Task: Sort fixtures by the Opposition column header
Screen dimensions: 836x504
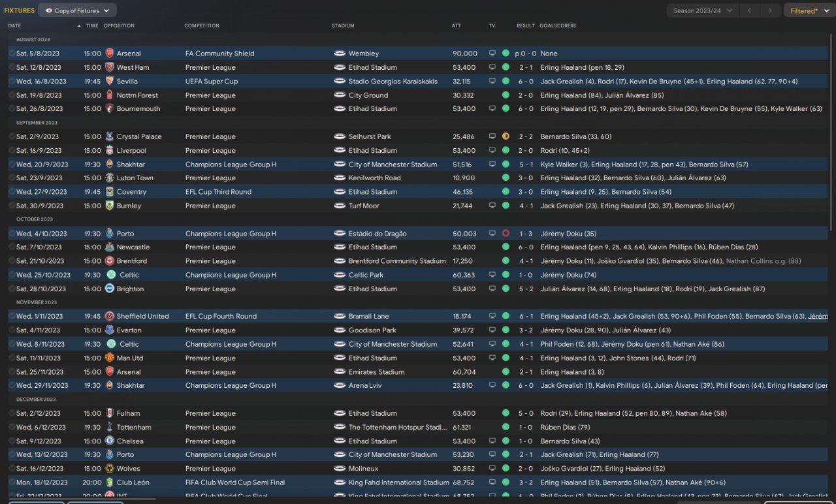Action: coord(119,26)
